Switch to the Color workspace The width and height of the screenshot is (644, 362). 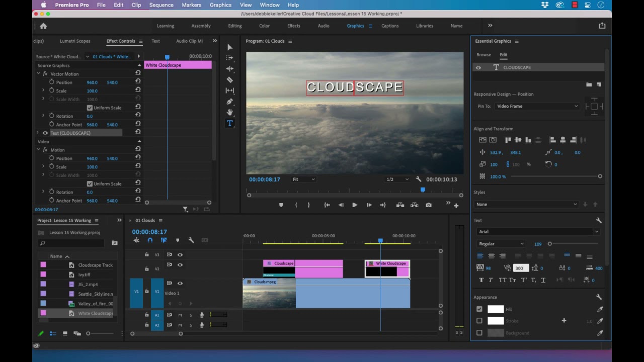coord(264,26)
